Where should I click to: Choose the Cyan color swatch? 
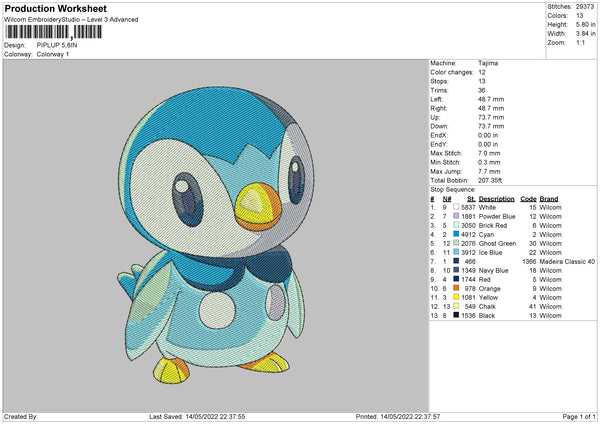pos(456,234)
